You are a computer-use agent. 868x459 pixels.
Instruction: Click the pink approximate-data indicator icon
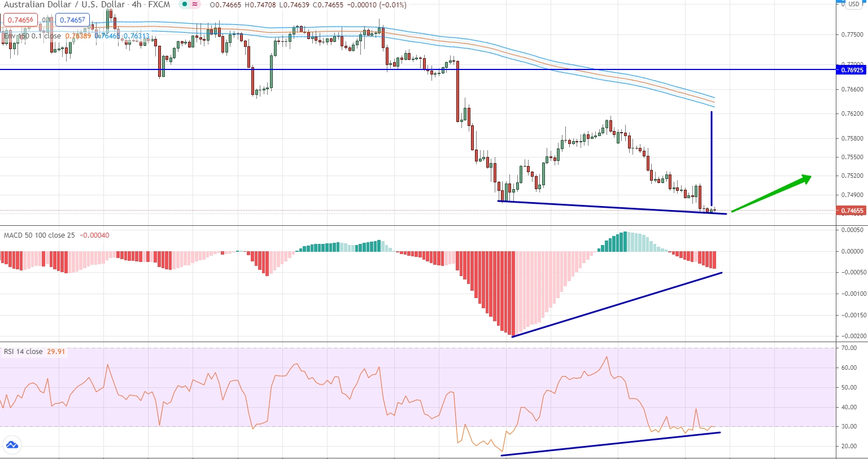(195, 5)
